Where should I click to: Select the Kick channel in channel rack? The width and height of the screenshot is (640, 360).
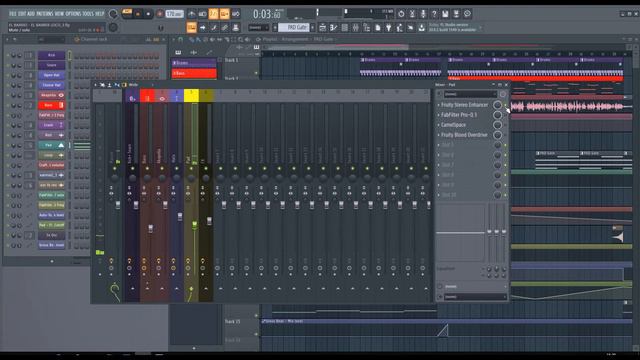pyautogui.click(x=51, y=55)
